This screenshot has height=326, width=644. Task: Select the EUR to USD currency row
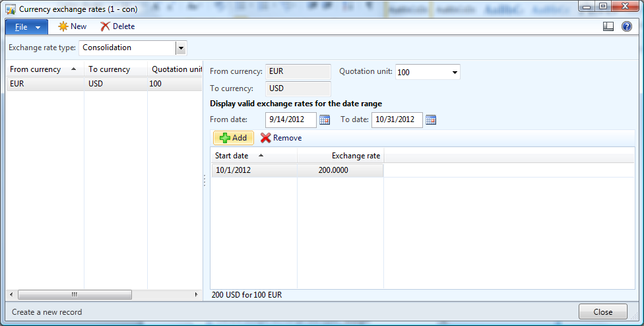45,84
